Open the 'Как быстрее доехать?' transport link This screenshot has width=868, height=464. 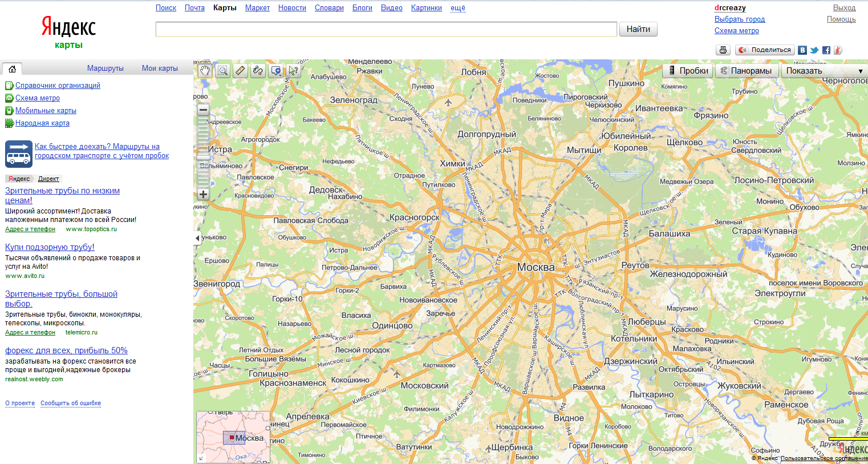(x=102, y=151)
